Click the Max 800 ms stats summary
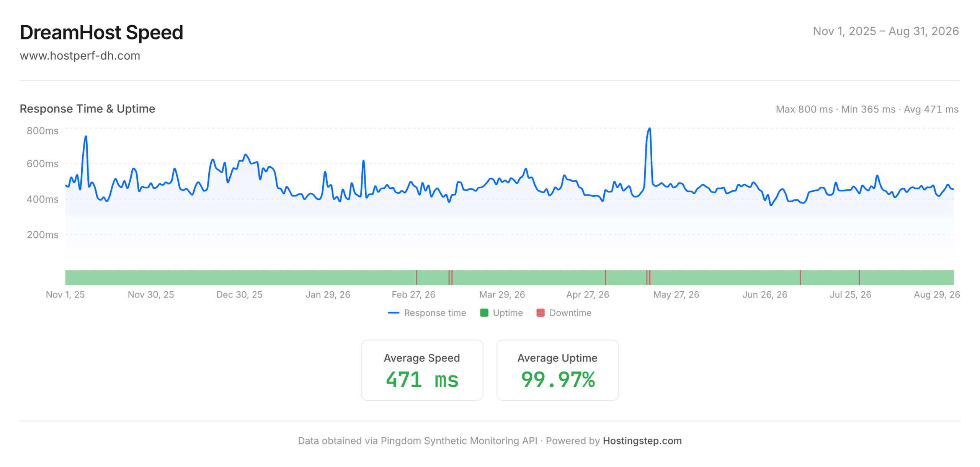 click(867, 109)
